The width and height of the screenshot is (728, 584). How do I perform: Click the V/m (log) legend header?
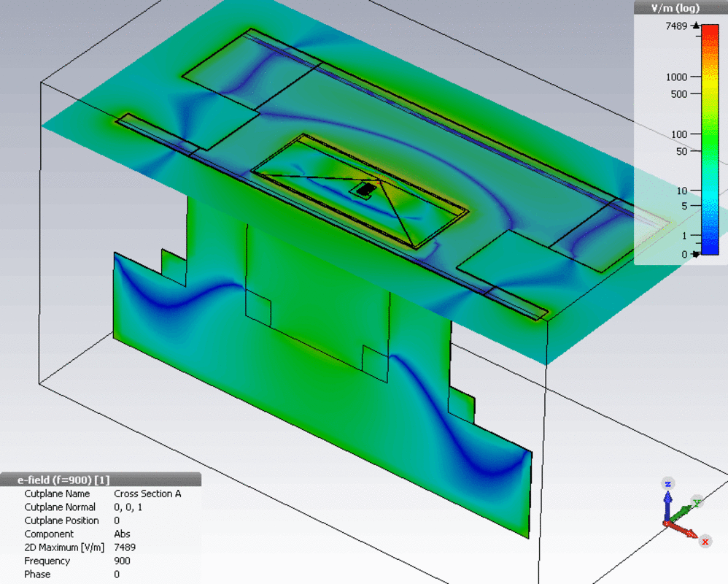coord(681,8)
